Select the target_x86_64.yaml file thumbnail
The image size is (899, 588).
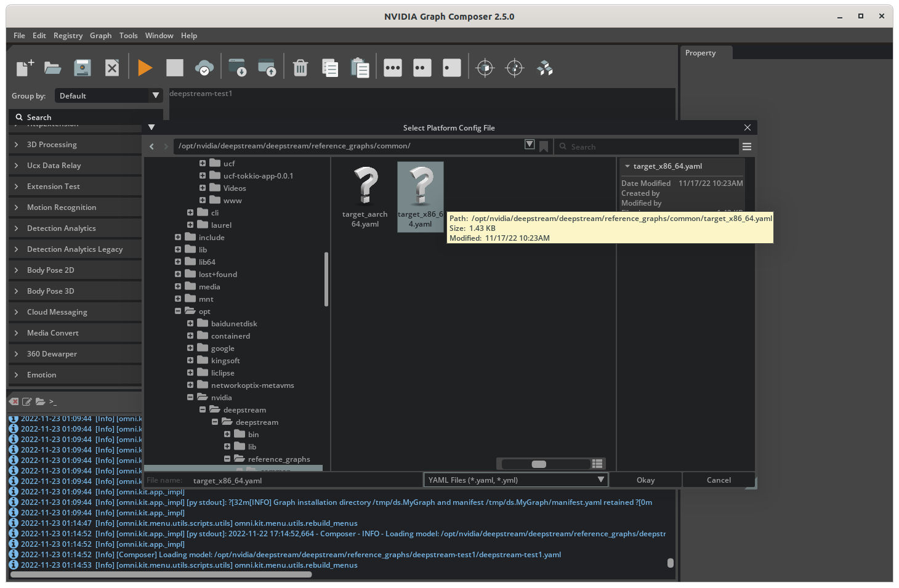coord(421,197)
